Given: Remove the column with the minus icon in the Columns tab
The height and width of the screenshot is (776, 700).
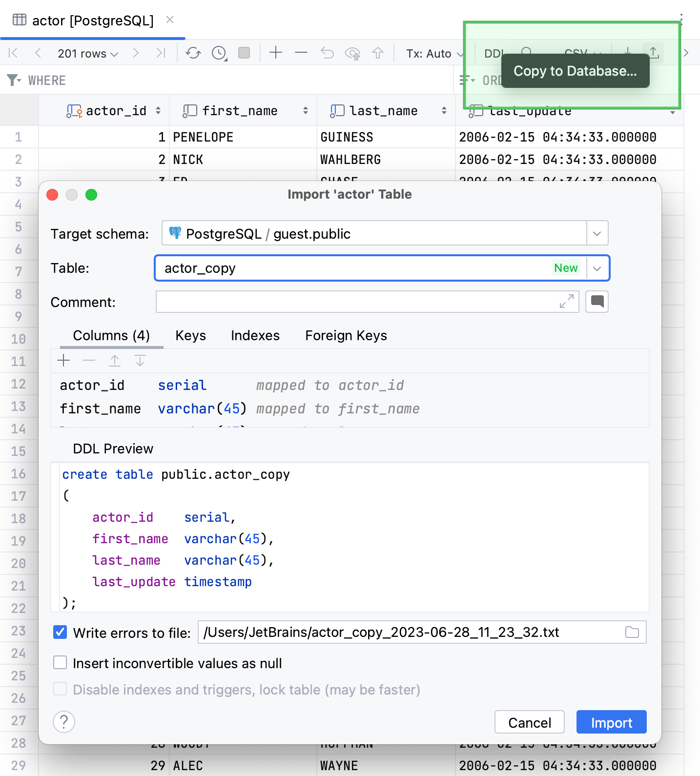Looking at the screenshot, I should [x=89, y=361].
